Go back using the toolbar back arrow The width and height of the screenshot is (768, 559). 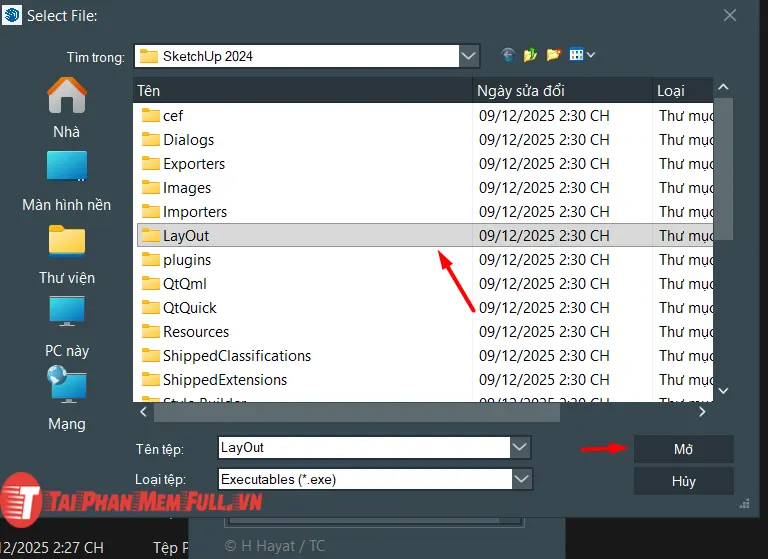pyautogui.click(x=508, y=55)
